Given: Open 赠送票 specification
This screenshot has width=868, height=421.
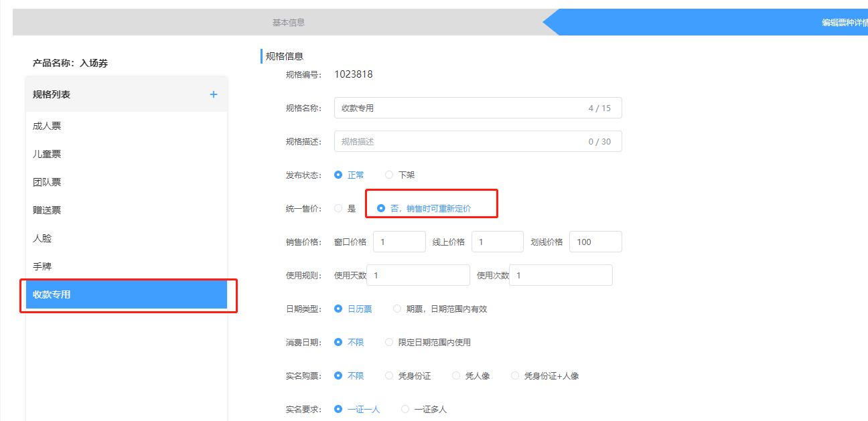Looking at the screenshot, I should click(x=47, y=210).
